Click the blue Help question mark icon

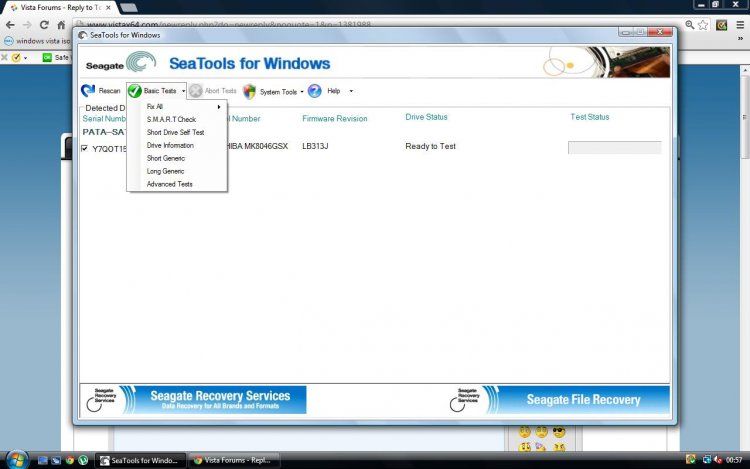[x=314, y=91]
